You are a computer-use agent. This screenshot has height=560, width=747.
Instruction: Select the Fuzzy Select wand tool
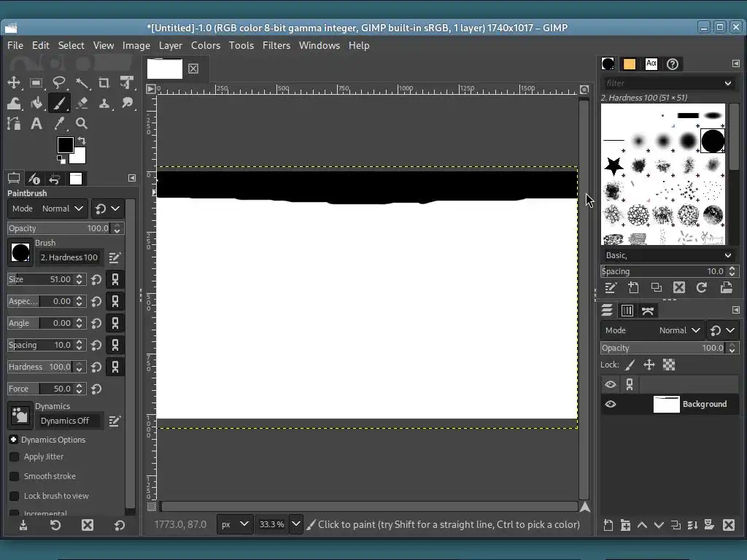pyautogui.click(x=82, y=82)
